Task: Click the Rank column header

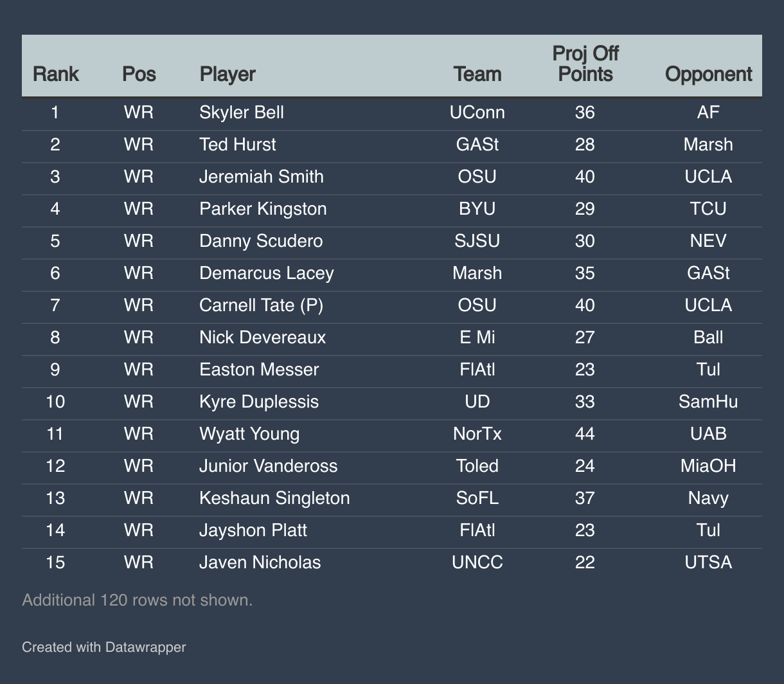Action: (x=55, y=74)
